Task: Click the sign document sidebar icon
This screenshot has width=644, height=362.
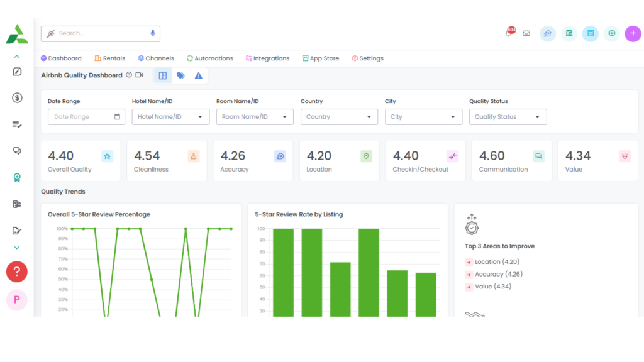Action: point(17,231)
